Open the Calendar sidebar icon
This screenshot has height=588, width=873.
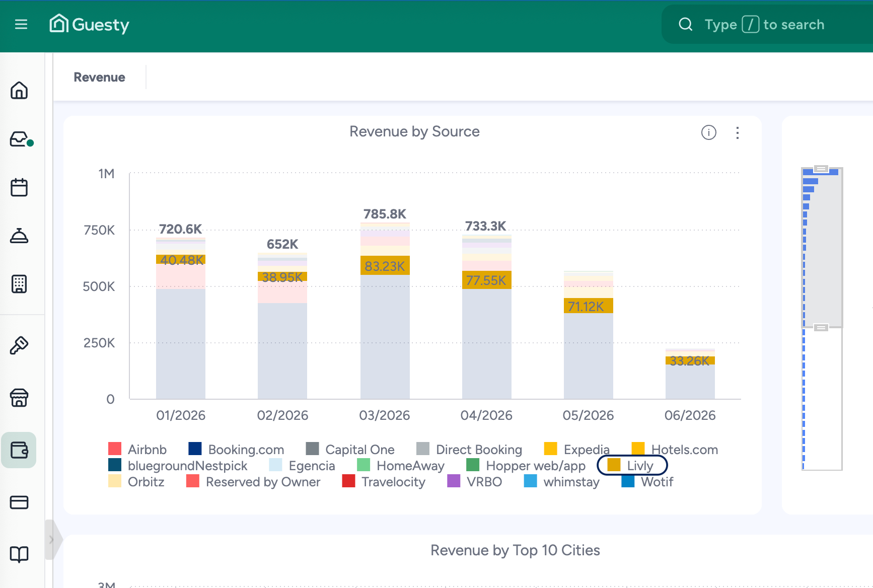(x=19, y=187)
